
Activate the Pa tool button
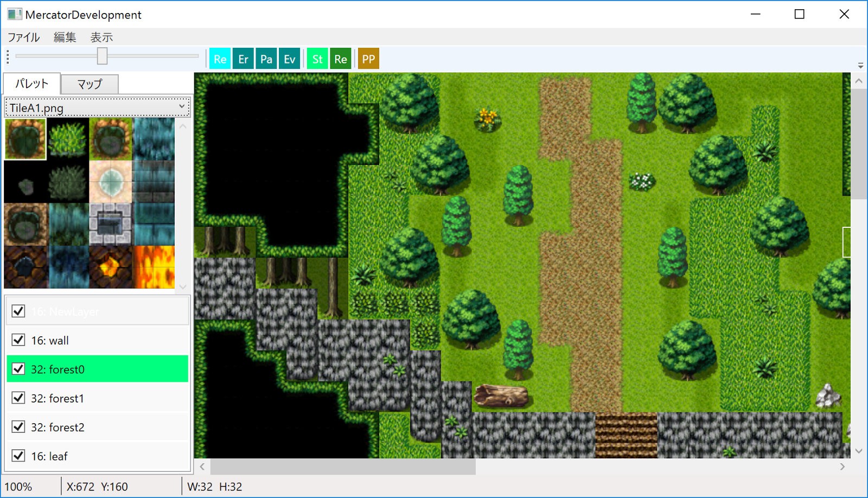pyautogui.click(x=266, y=59)
